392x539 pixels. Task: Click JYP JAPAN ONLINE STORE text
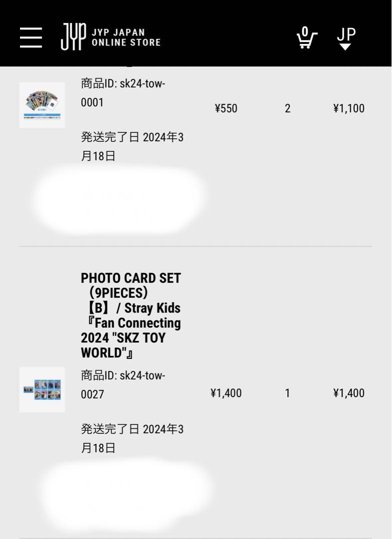tap(126, 37)
